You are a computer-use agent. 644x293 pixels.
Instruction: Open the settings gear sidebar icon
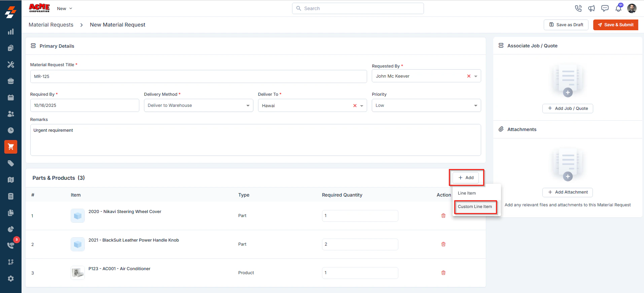(11, 279)
